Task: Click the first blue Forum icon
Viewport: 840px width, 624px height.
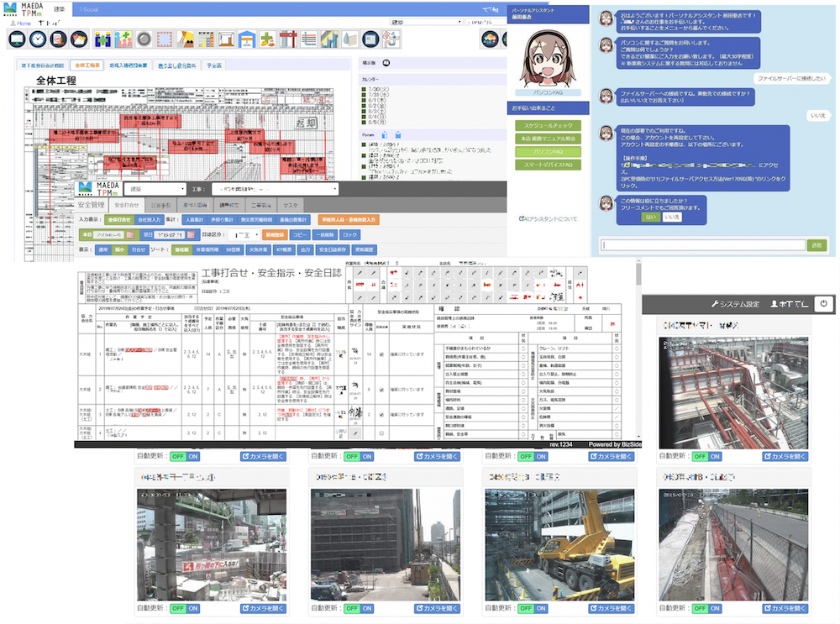Action: [x=384, y=135]
